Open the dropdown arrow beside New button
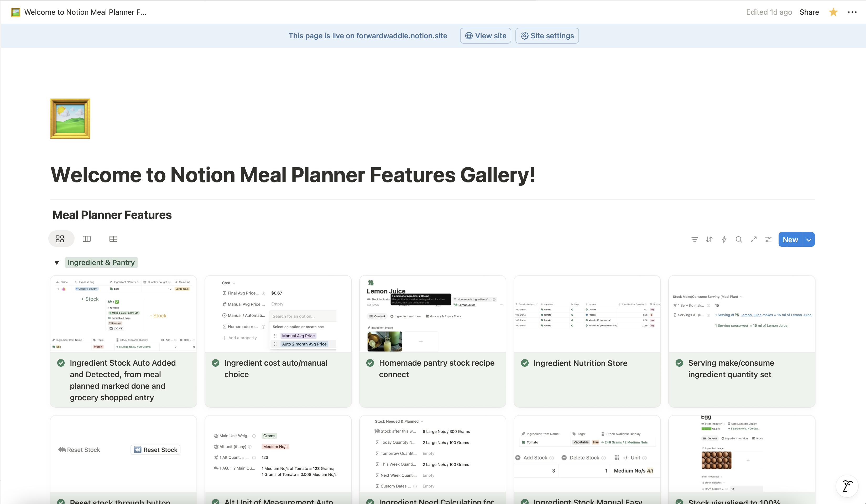This screenshot has height=504, width=866. (x=808, y=240)
